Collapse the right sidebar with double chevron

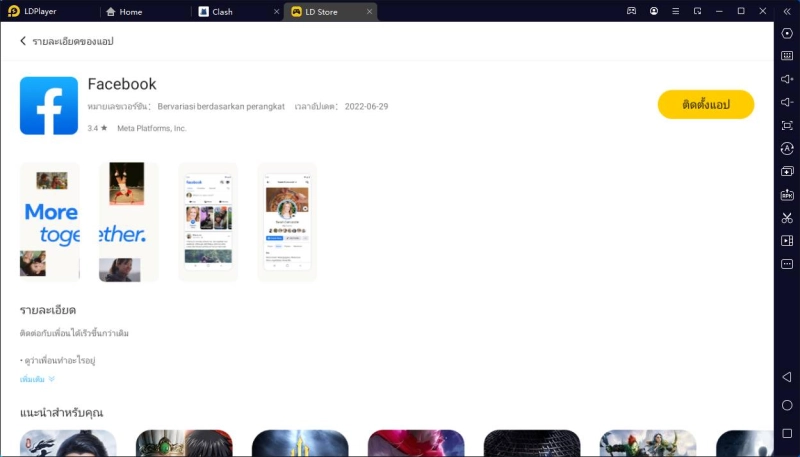tap(787, 11)
